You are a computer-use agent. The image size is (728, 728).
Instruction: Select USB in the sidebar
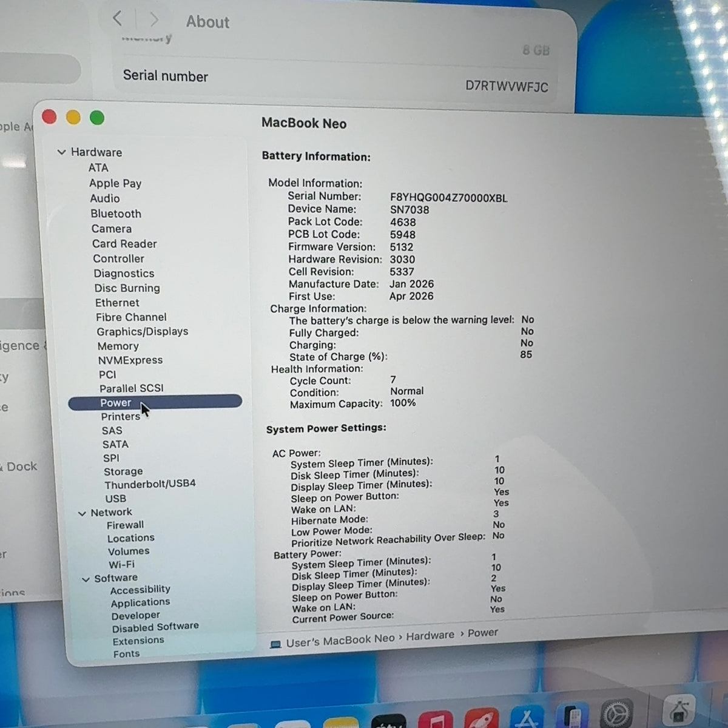click(116, 499)
